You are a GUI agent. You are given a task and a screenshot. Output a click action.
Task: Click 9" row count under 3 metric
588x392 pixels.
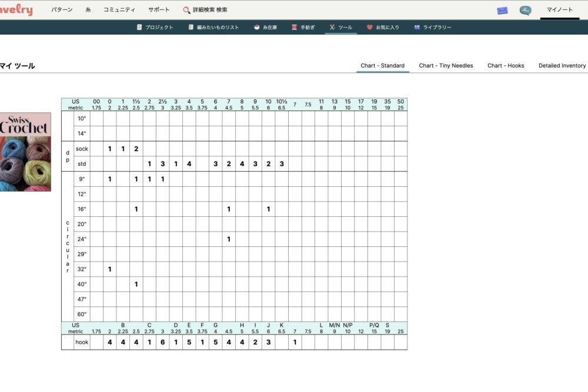[x=162, y=179]
